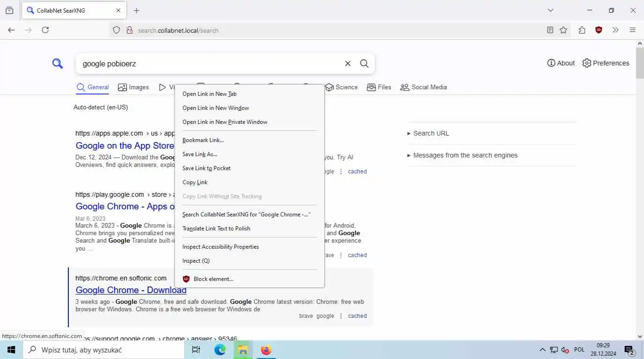Launch Microsoft Edge from the taskbar
Image resolution: width=644 pixels, height=359 pixels.
tap(220, 350)
